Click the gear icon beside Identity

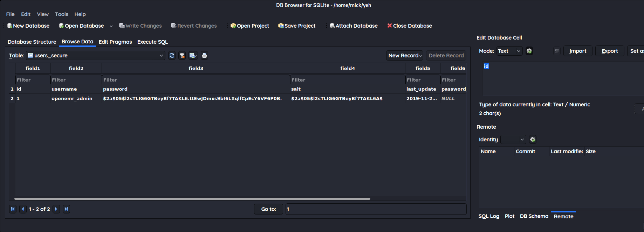pyautogui.click(x=533, y=140)
